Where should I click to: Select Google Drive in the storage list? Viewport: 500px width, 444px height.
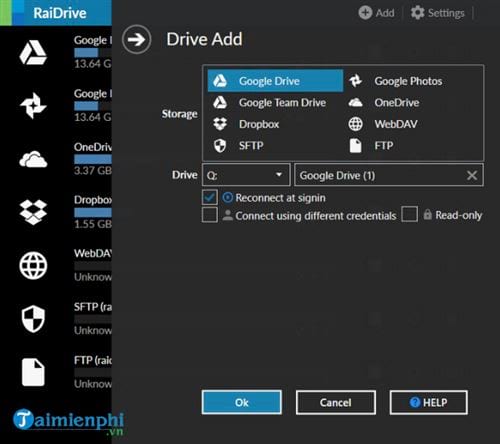[275, 81]
